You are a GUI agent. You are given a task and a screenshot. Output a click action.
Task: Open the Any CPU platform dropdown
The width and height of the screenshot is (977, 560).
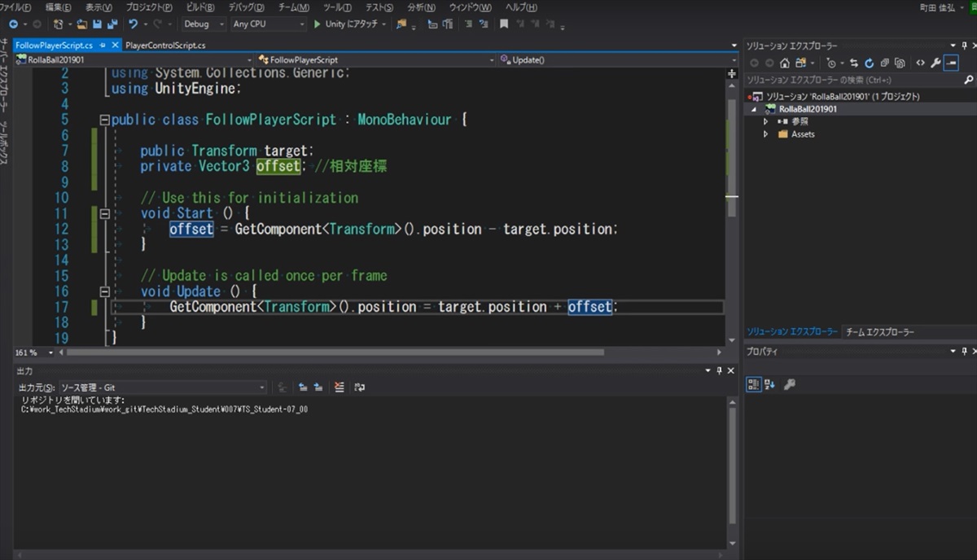[x=267, y=24]
